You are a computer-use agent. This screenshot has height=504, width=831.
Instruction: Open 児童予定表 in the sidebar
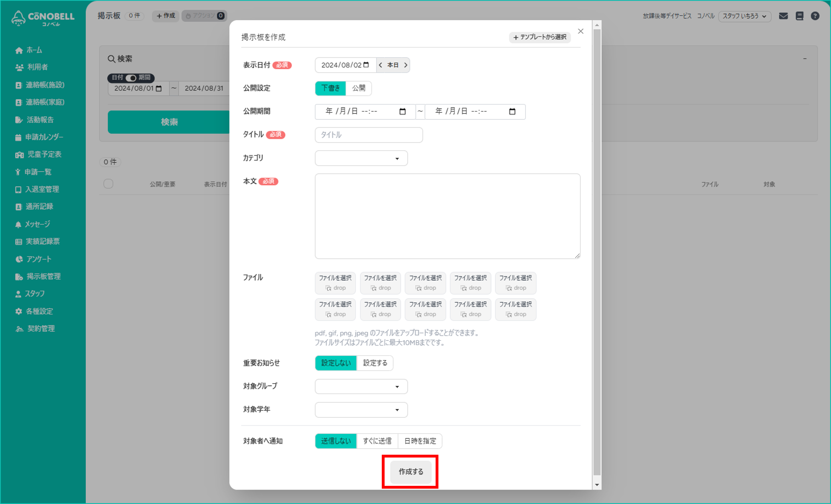38,154
